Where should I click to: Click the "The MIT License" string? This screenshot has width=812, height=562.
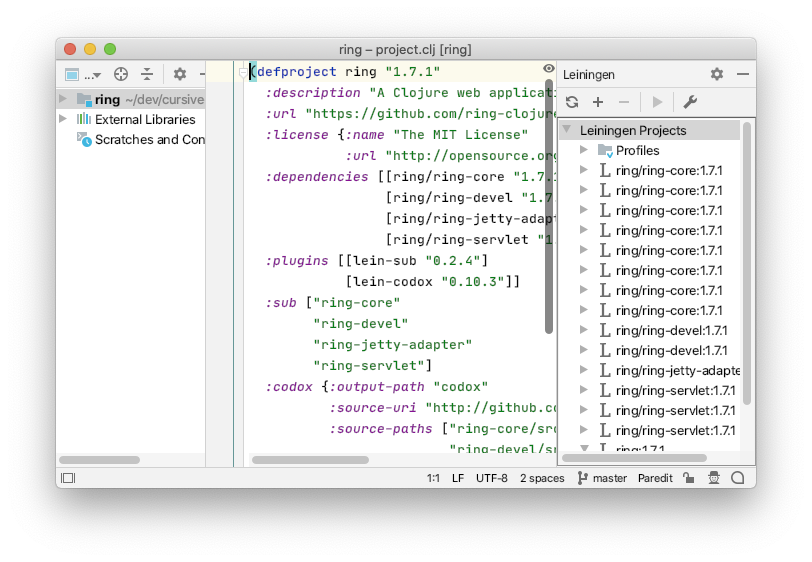click(x=460, y=135)
